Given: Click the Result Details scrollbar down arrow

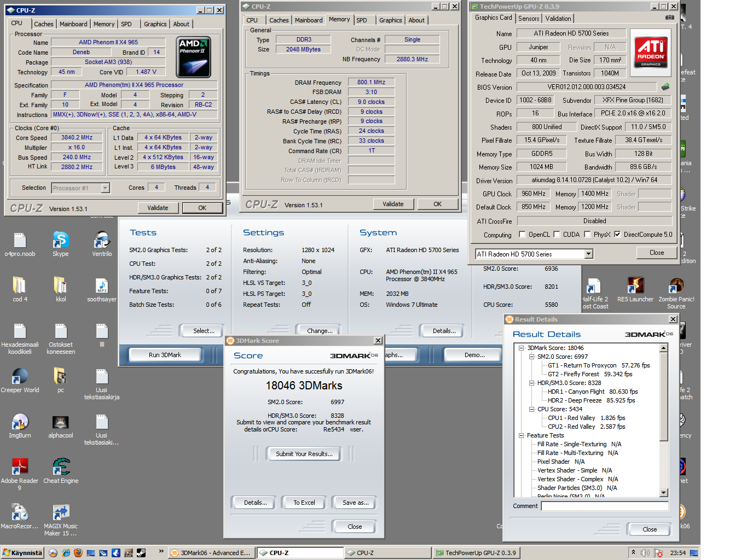Looking at the screenshot, I should (x=664, y=493).
